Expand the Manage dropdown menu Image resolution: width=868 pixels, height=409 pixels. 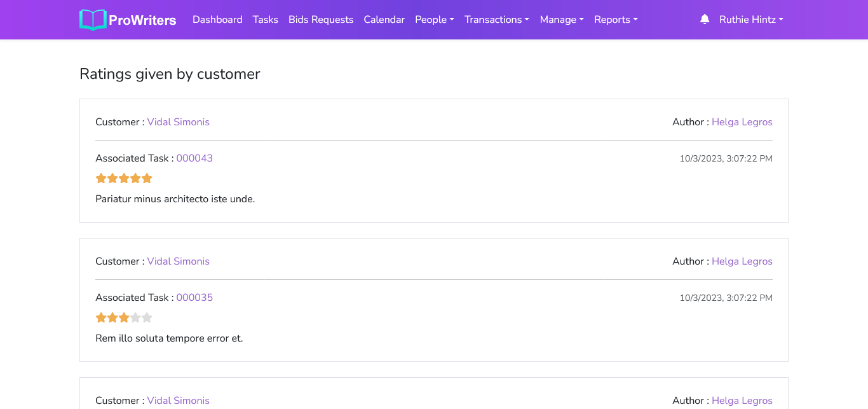[561, 20]
